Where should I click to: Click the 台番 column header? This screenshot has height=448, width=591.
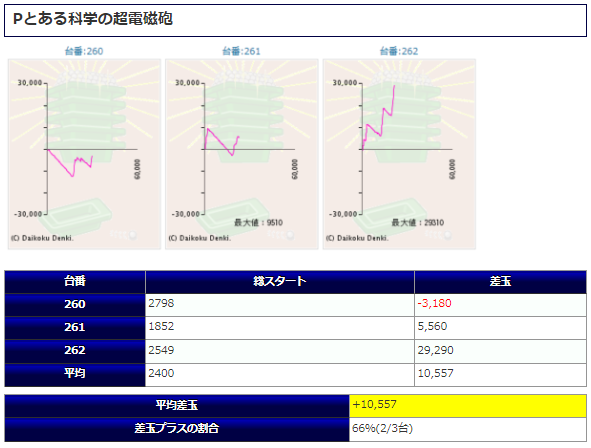[x=75, y=282]
